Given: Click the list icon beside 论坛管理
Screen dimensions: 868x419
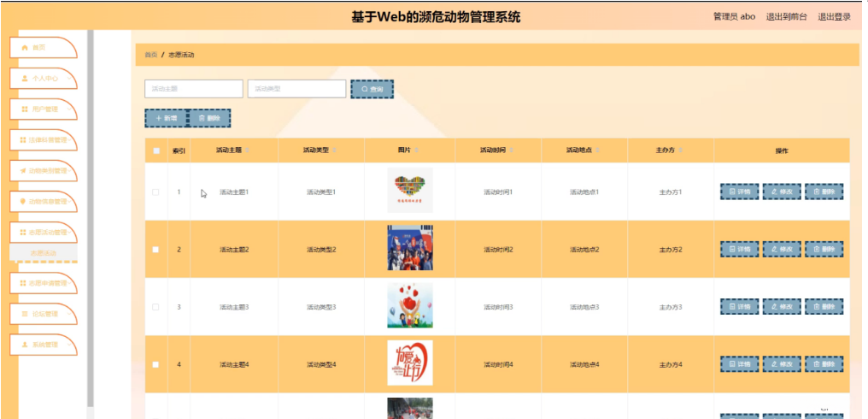Looking at the screenshot, I should point(25,314).
